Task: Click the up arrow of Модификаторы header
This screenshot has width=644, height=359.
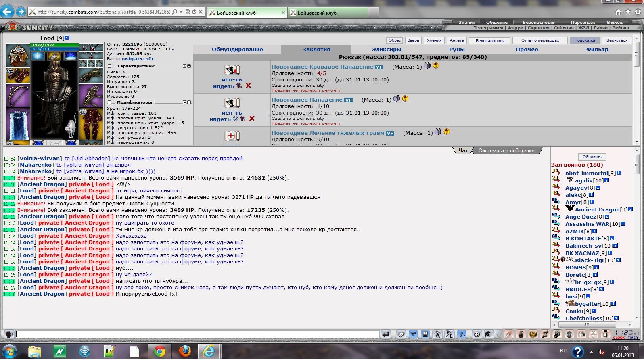Action: pyautogui.click(x=185, y=102)
